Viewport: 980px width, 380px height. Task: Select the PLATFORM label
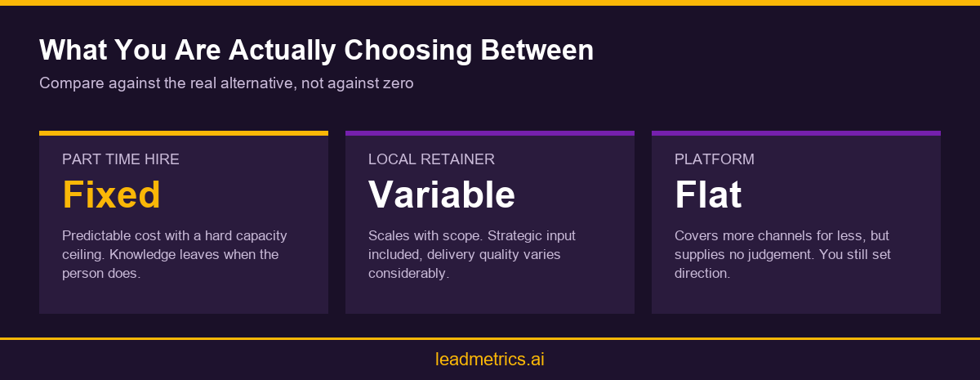point(715,159)
